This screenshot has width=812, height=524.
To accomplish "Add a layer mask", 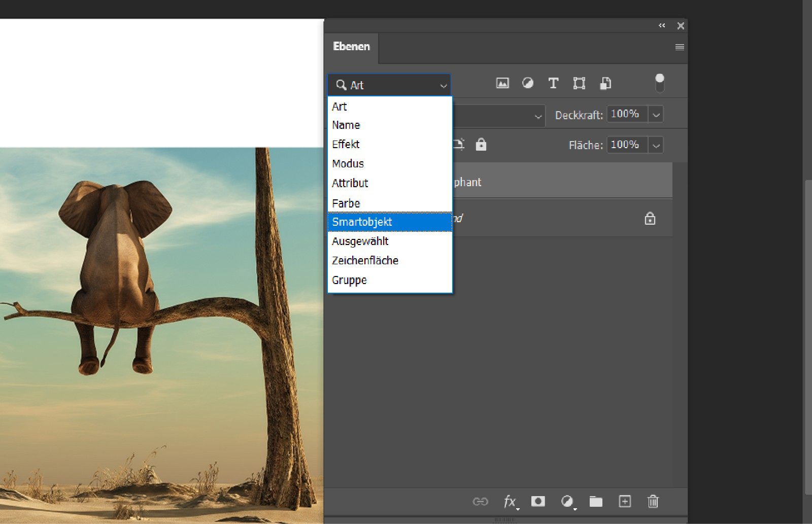I will [538, 502].
